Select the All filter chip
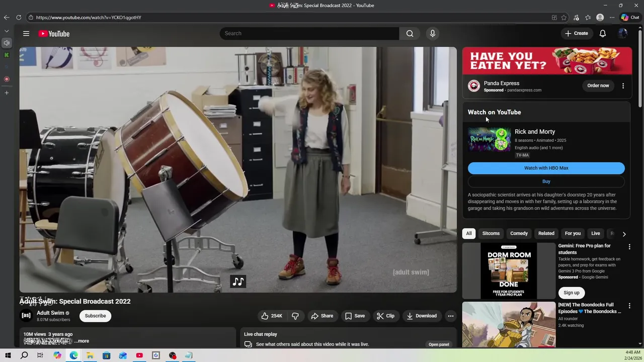The width and height of the screenshot is (644, 362). click(x=468, y=233)
